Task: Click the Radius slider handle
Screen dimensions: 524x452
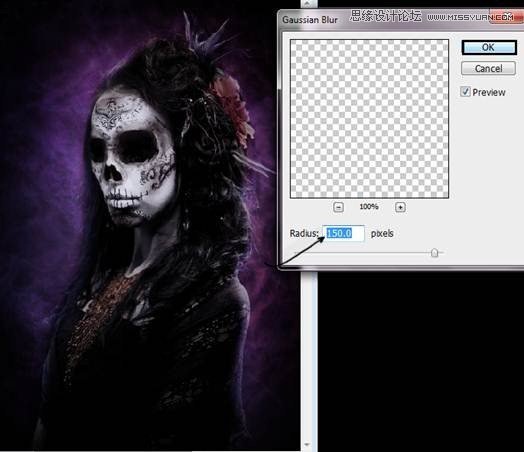Action: click(434, 253)
